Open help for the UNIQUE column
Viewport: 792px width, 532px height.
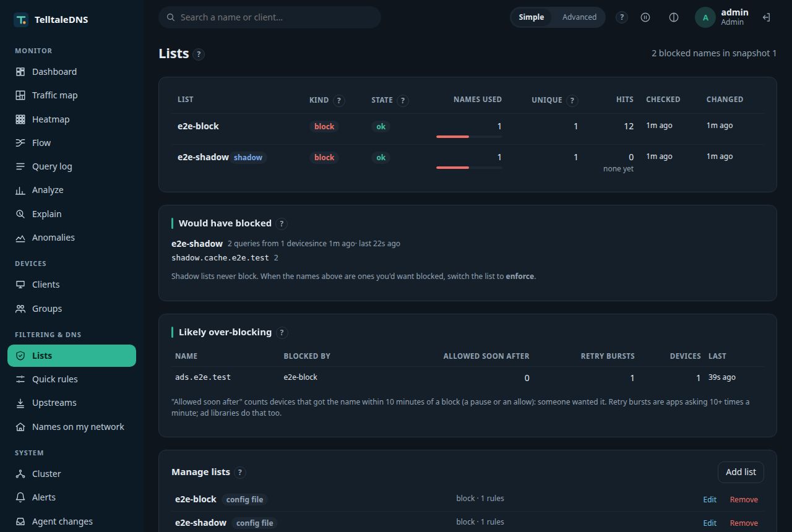point(572,100)
